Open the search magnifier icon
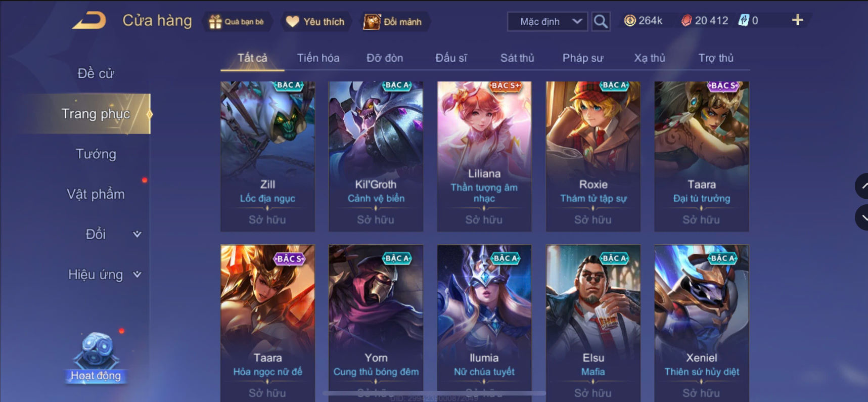Screen dimensions: 868x402 (x=601, y=21)
